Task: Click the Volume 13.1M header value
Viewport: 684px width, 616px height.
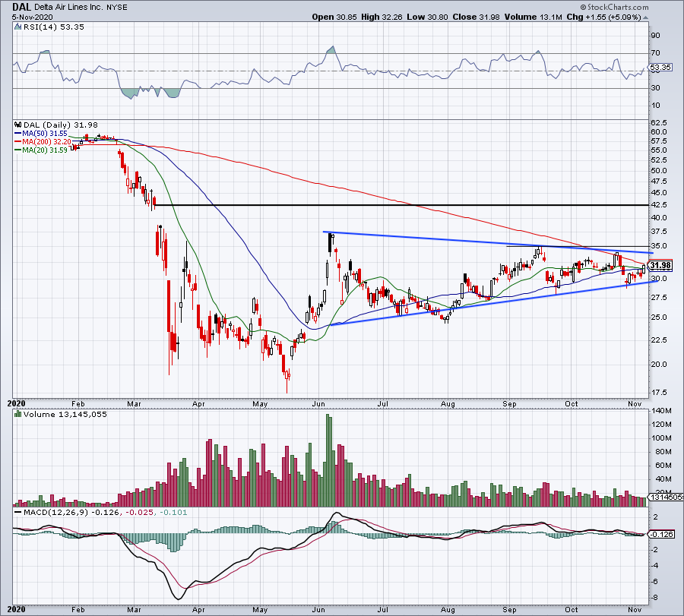Action: 533,17
